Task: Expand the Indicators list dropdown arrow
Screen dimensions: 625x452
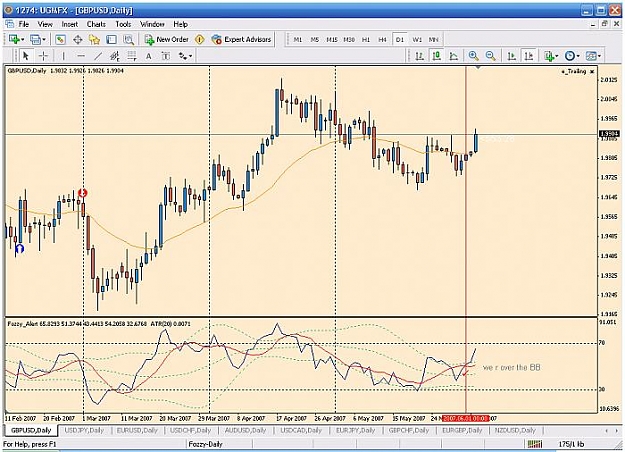Action: [x=557, y=56]
